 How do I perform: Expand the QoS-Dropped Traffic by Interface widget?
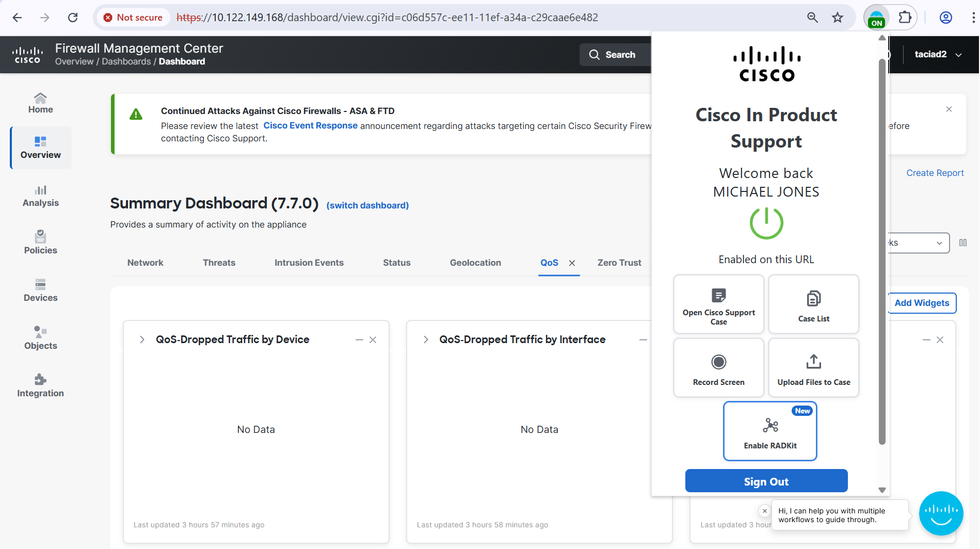pos(426,340)
